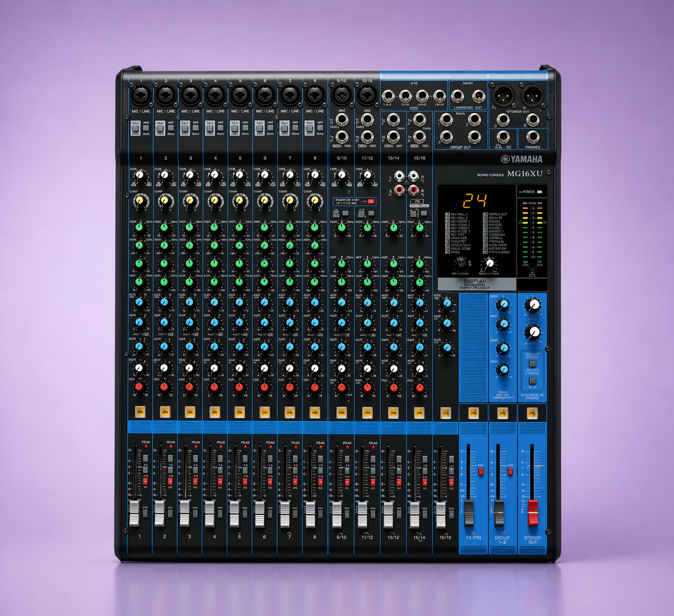Turn the black PROGRAM selector knob under display
This screenshot has height=616, width=674.
point(461,263)
